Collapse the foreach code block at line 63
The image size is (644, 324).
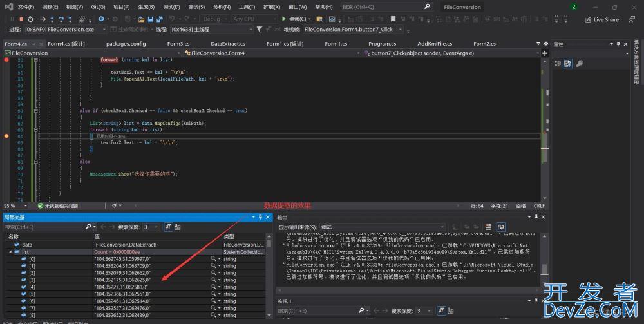[35, 129]
